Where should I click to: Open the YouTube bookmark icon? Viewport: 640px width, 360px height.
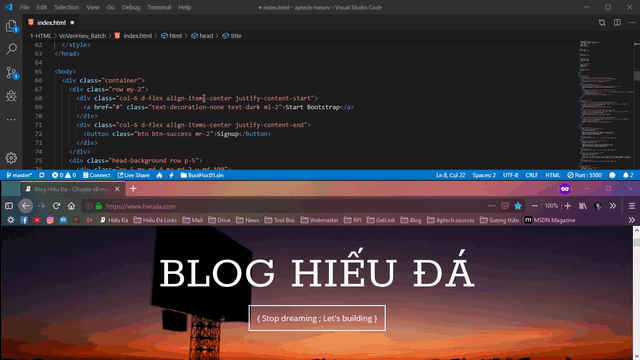point(37,220)
